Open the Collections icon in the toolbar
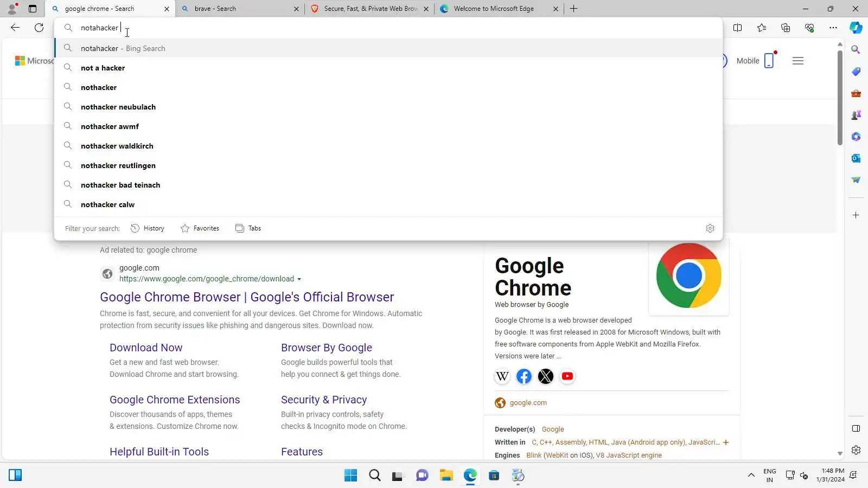868x488 pixels. [786, 28]
